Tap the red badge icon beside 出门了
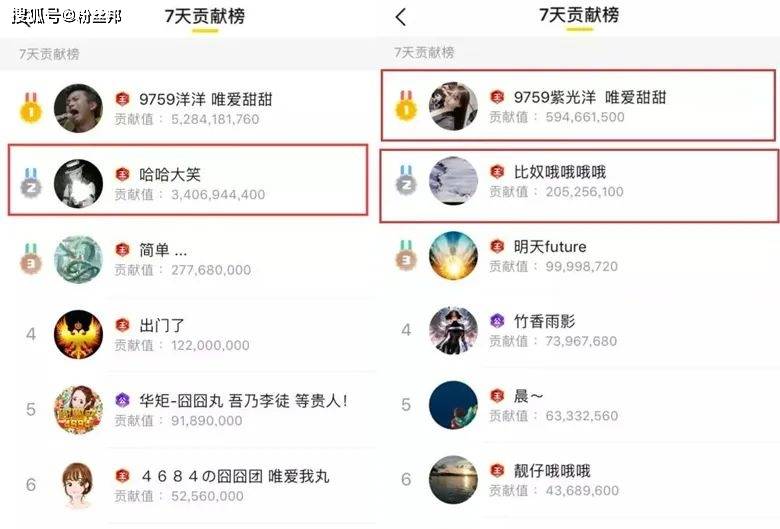This screenshot has width=780, height=529. click(x=122, y=325)
